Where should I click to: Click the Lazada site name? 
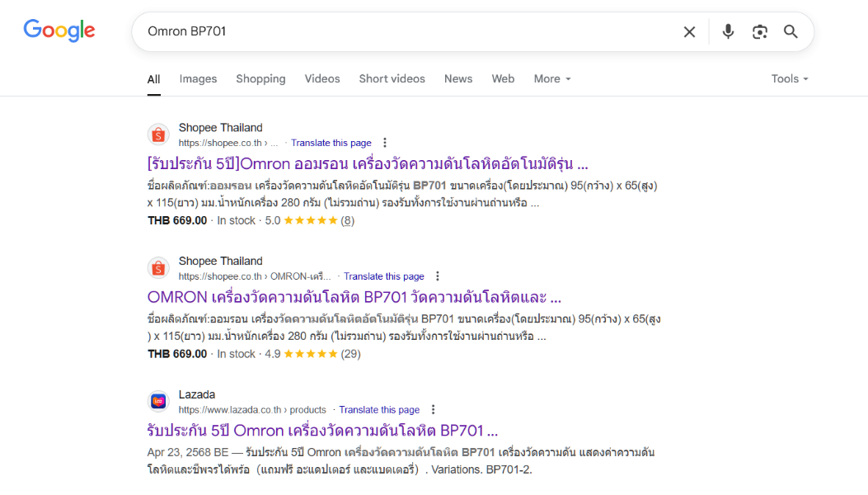(x=196, y=394)
